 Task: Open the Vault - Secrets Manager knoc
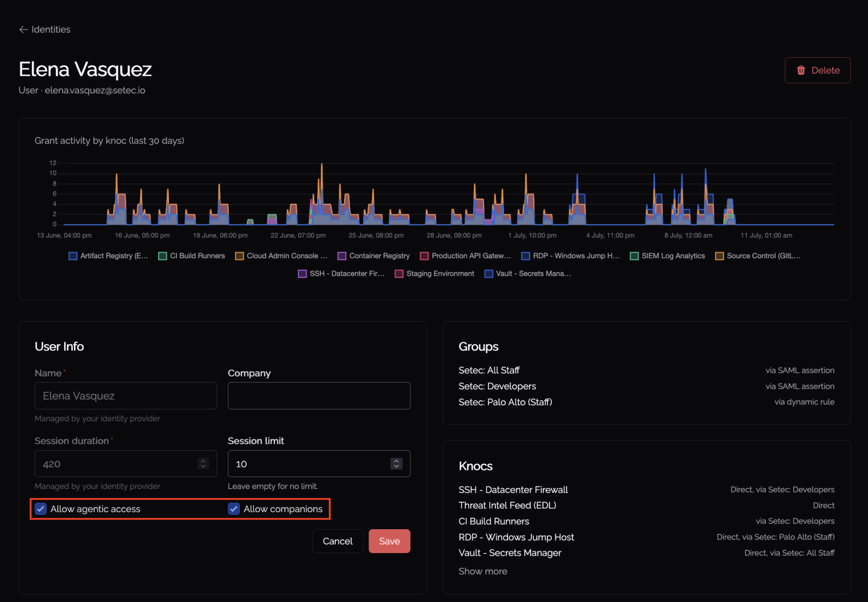coord(510,553)
